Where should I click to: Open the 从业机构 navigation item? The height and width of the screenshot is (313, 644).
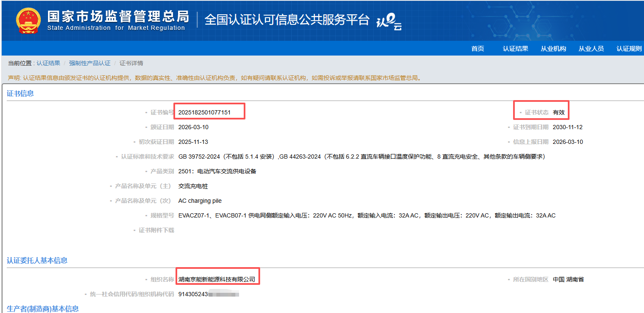pos(553,49)
